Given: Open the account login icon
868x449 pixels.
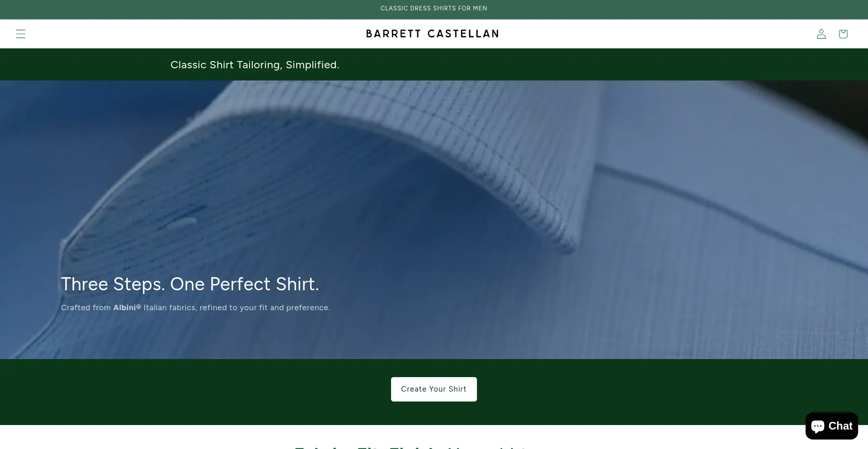Looking at the screenshot, I should [821, 34].
